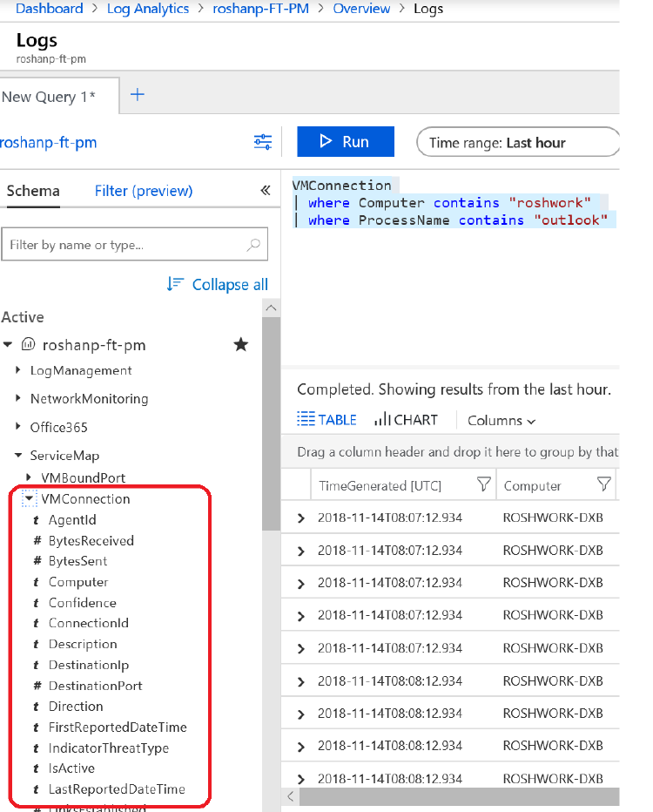The width and height of the screenshot is (653, 812).
Task: Select the BytesReceived field
Action: point(91,541)
